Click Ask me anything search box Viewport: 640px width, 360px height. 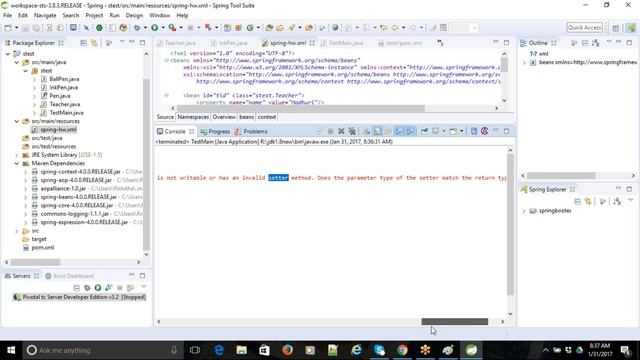[102, 350]
